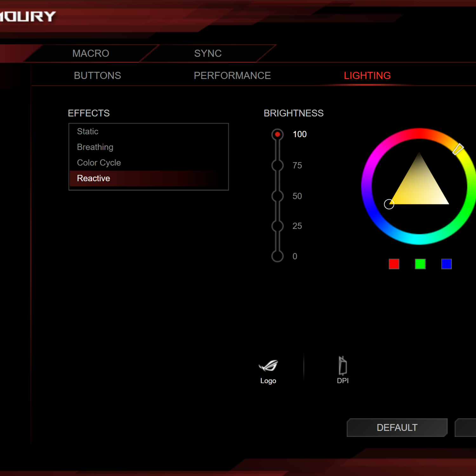Select the DPI lighting zone icon
Image resolution: width=476 pixels, height=476 pixels.
[342, 366]
